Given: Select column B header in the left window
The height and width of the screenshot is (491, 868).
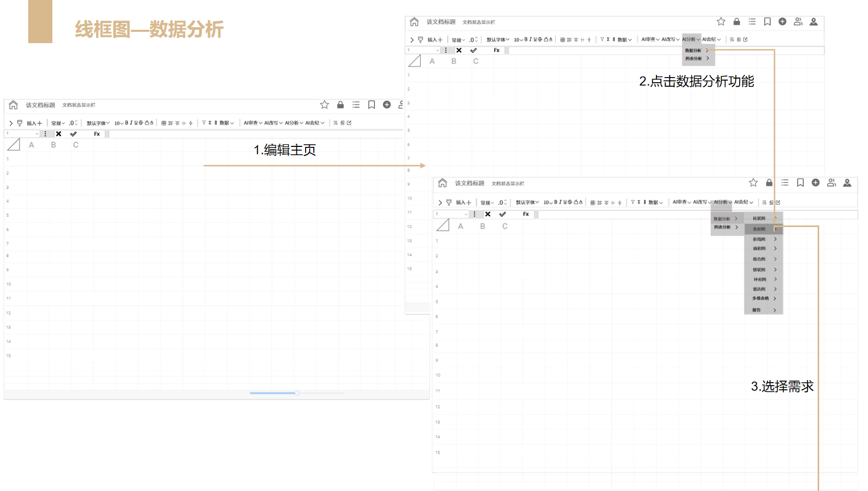Looking at the screenshot, I should 53,145.
